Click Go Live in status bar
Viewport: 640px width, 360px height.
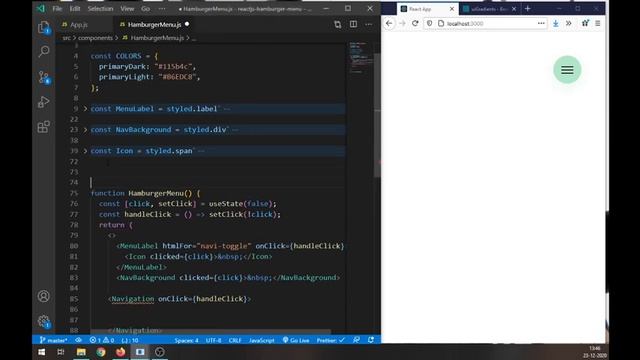pyautogui.click(x=296, y=340)
